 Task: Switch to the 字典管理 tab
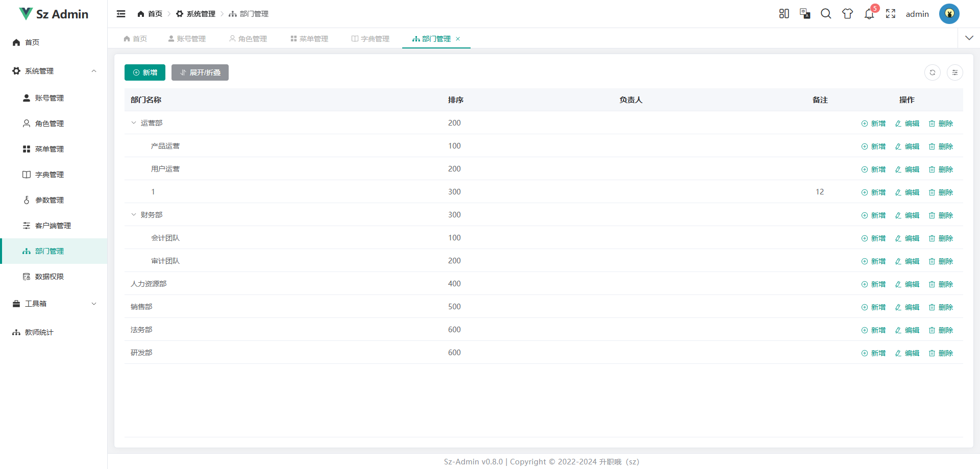click(x=371, y=39)
